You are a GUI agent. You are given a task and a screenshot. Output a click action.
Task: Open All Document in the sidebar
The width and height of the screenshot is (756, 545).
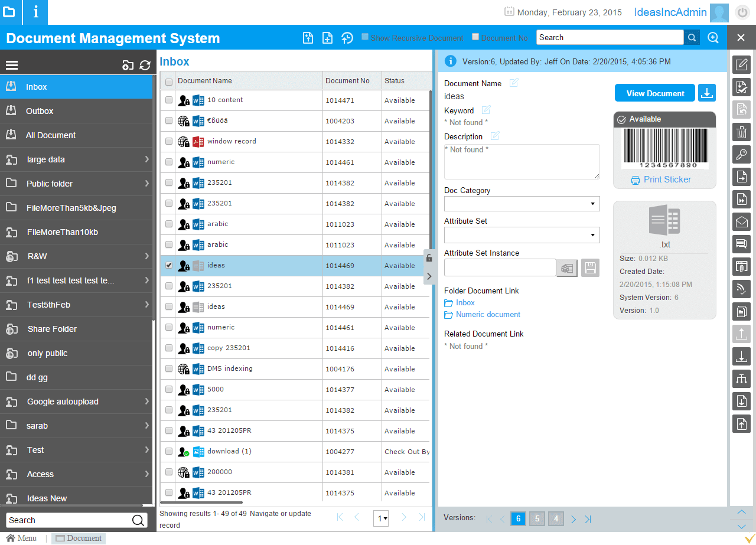[x=51, y=135]
